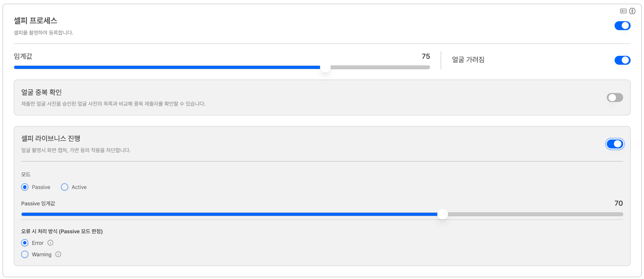Pick Warning as the error handling method

(25, 254)
